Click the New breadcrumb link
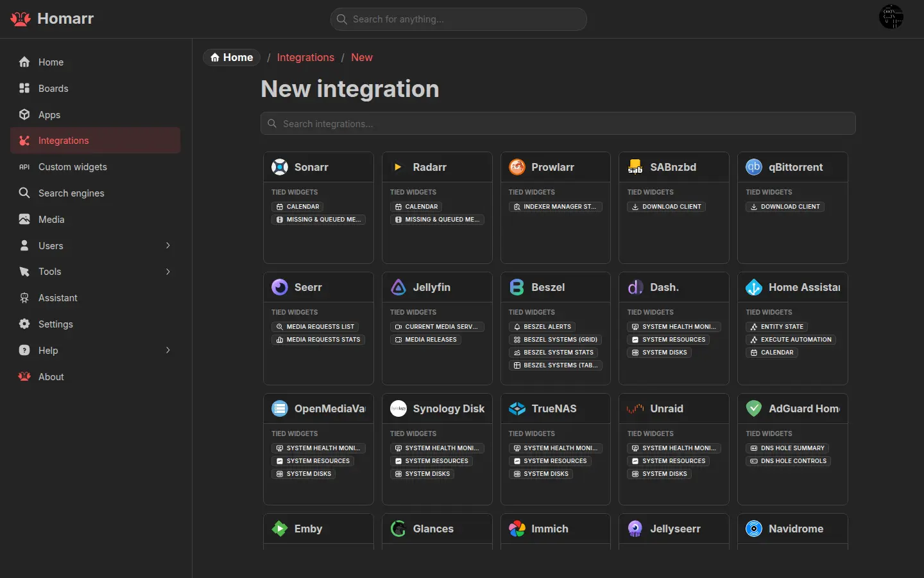This screenshot has height=578, width=924. pyautogui.click(x=362, y=57)
